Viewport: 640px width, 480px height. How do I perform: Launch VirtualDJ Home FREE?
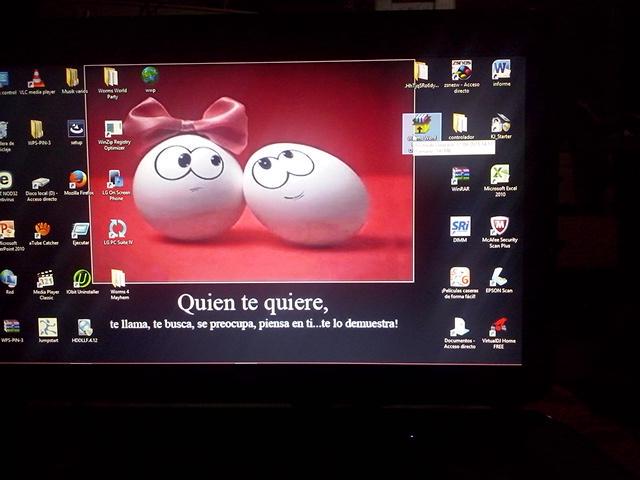[498, 333]
